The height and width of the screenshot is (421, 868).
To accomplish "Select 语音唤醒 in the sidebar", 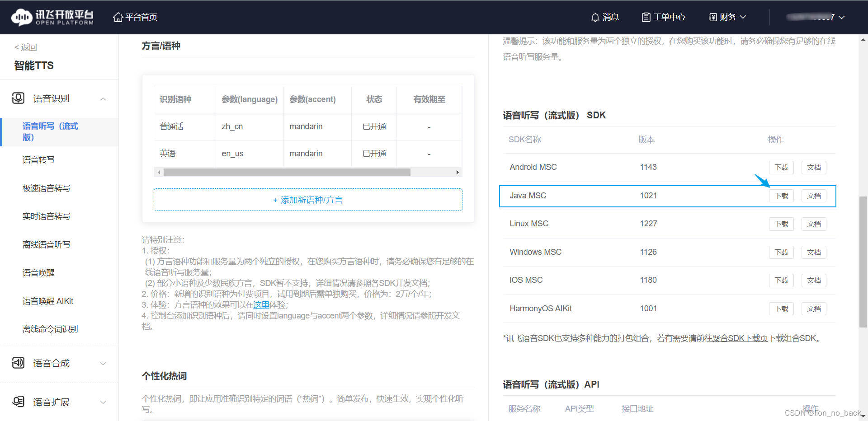I will tap(38, 273).
